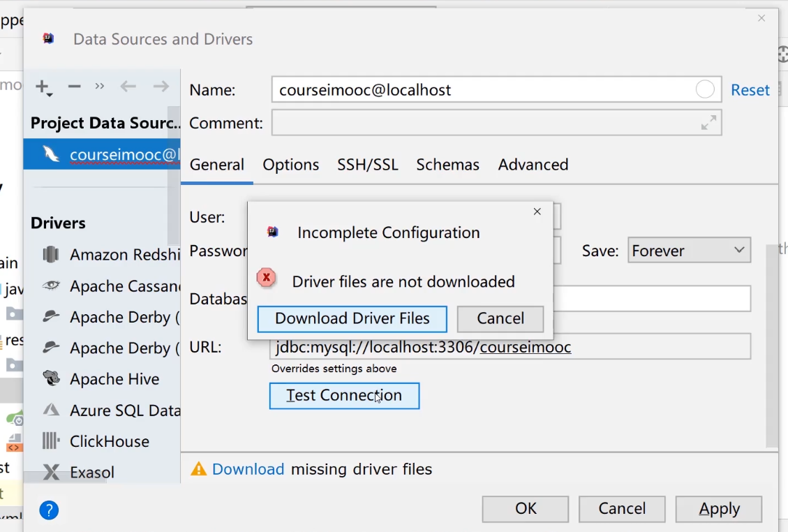Click the Download missing driver files link
788x532 pixels.
(248, 469)
